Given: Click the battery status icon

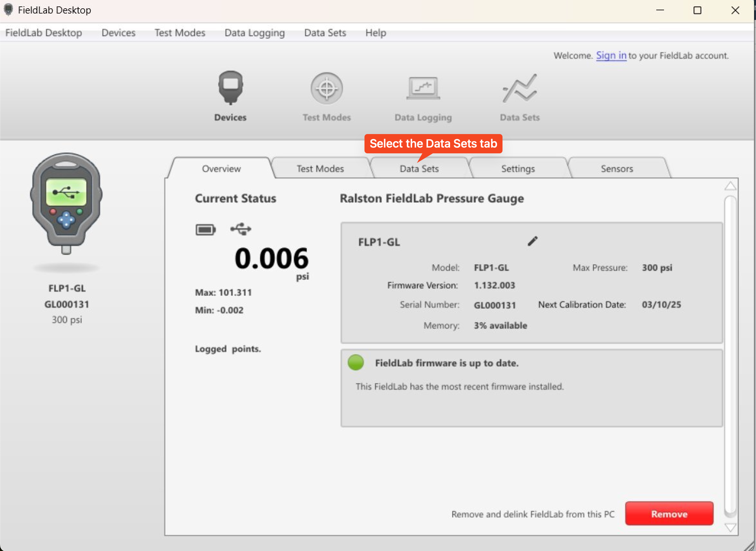Looking at the screenshot, I should [206, 230].
